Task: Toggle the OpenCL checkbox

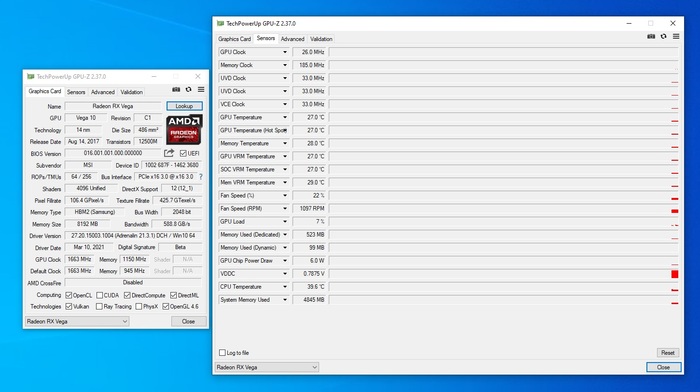Action: pyautogui.click(x=68, y=295)
